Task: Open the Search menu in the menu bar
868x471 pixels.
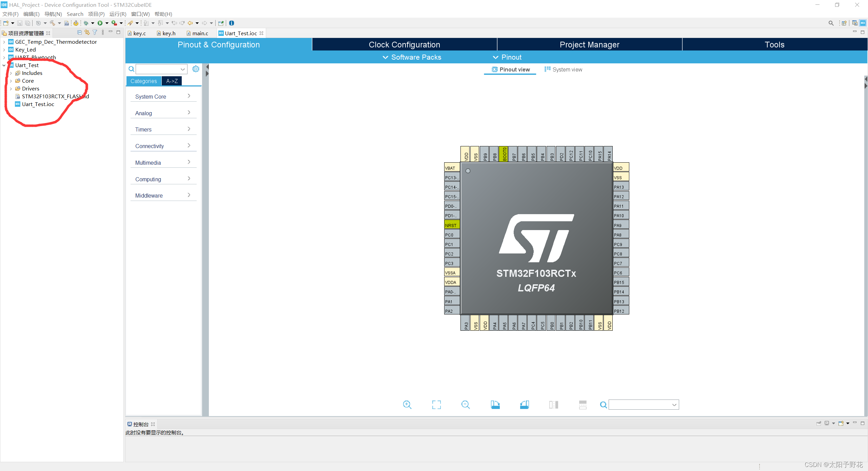Action: [75, 14]
